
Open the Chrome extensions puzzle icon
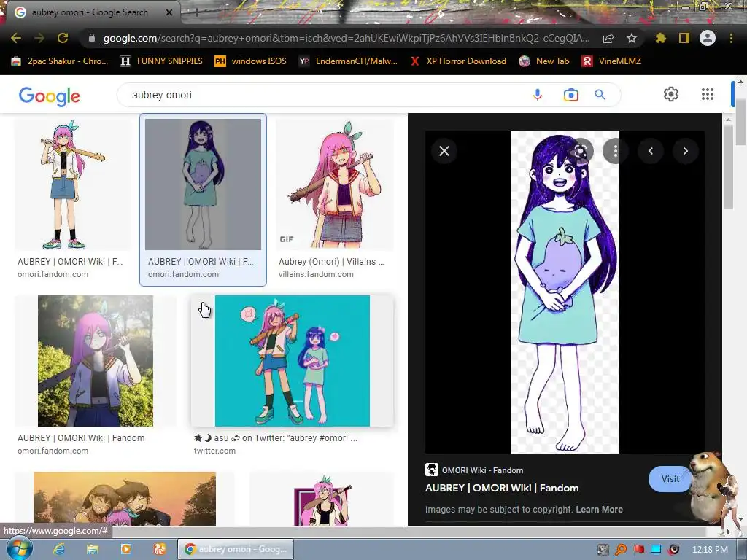[x=660, y=38]
